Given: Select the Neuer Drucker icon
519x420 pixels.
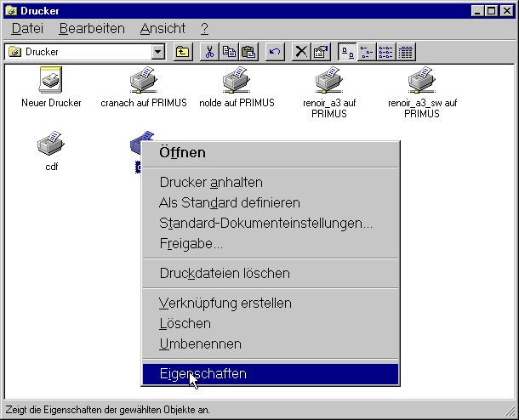Looking at the screenshot, I should pyautogui.click(x=51, y=80).
